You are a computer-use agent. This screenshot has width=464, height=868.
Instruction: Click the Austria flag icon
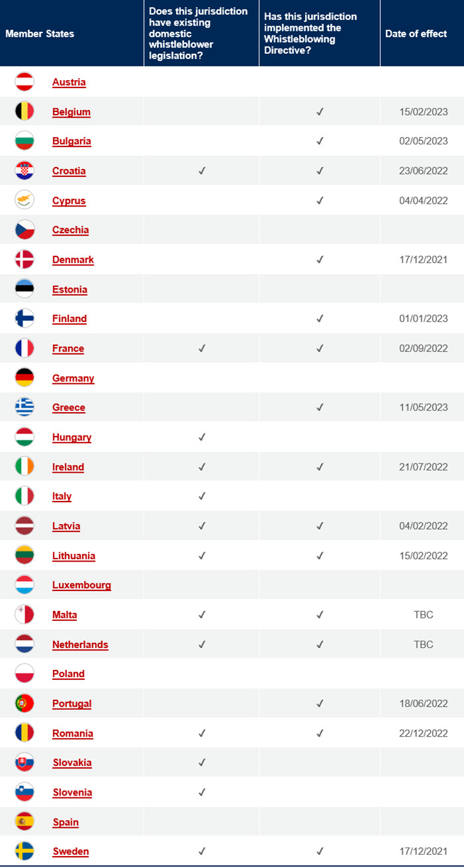[x=24, y=82]
